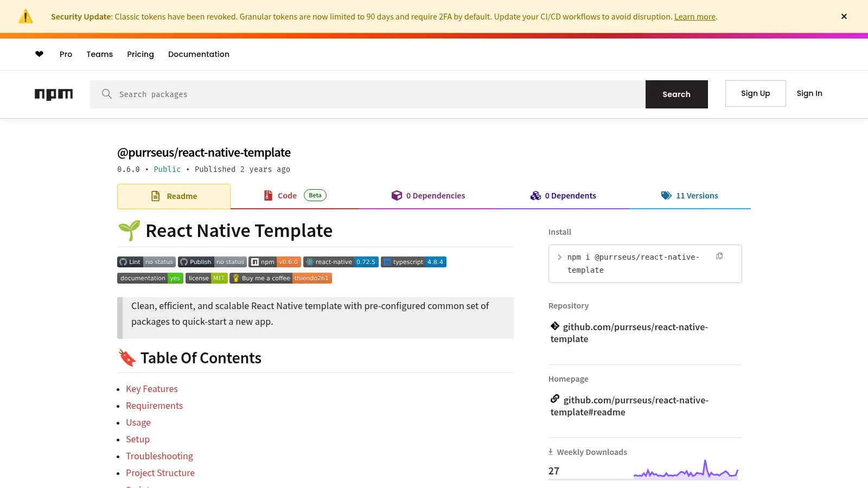The image size is (868, 488).
Task: Open the Documentation link
Action: click(x=199, y=54)
